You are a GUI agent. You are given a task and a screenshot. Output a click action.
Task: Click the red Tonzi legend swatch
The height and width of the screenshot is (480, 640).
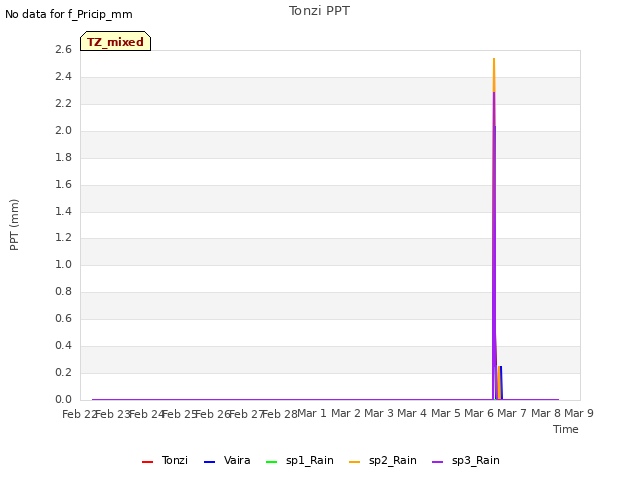click(x=147, y=462)
